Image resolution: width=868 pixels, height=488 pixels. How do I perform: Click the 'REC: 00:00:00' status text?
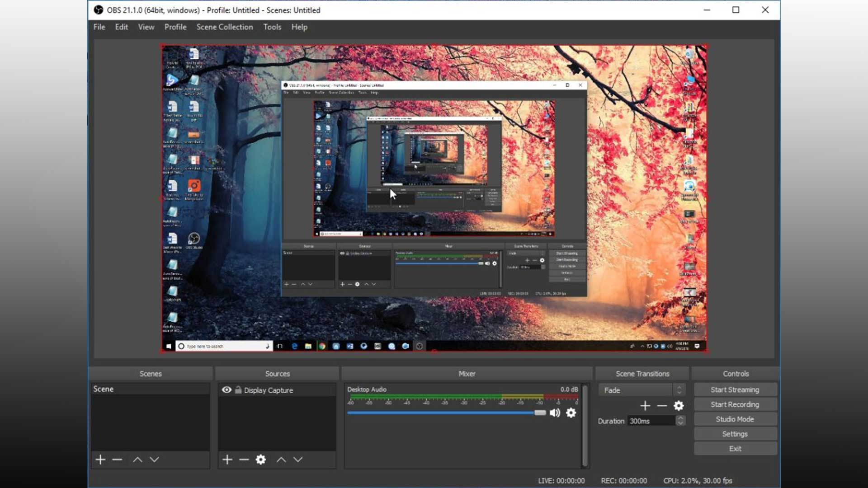point(624,481)
